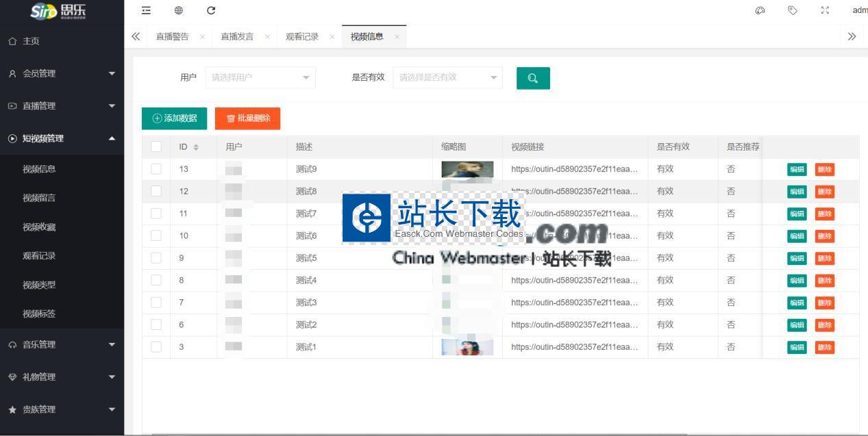Close the 视频信息 tab
Image resolution: width=868 pixels, height=436 pixels.
pos(397,37)
